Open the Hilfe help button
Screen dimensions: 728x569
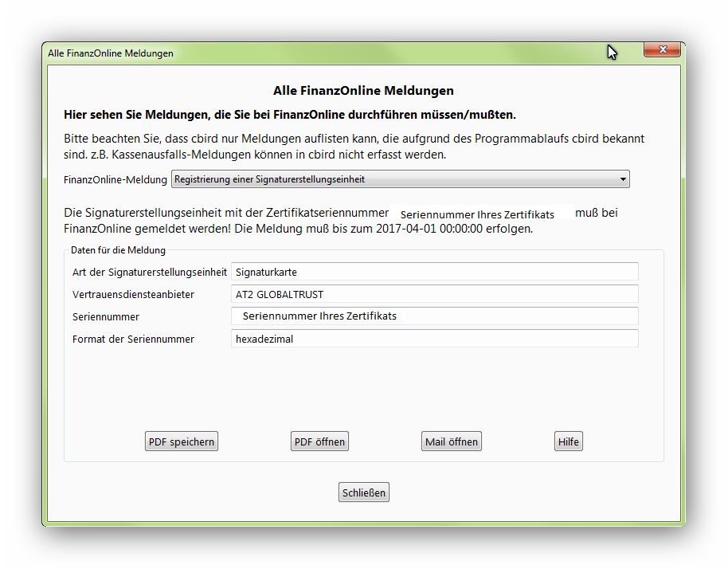(569, 441)
